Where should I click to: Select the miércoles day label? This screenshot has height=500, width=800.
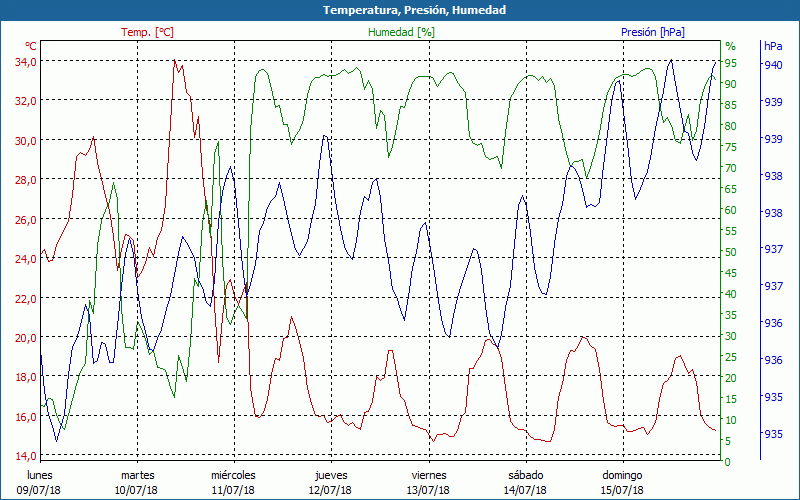(x=234, y=476)
